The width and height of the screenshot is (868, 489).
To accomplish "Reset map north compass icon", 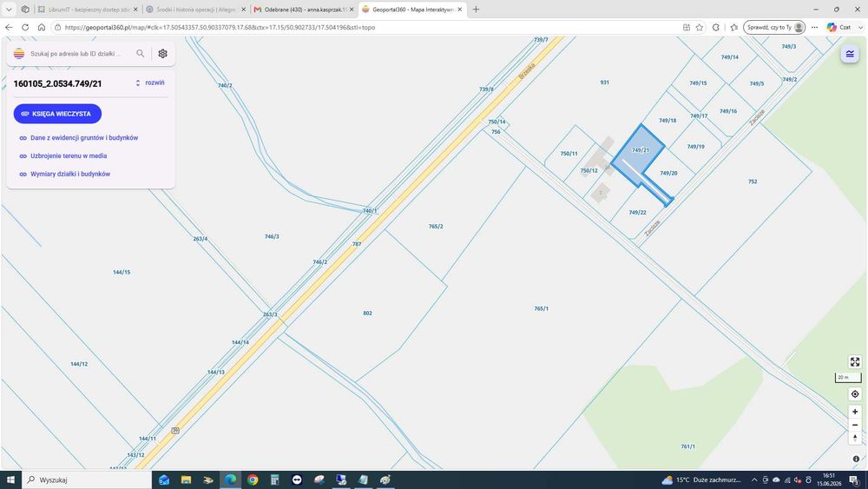I will 855,438.
